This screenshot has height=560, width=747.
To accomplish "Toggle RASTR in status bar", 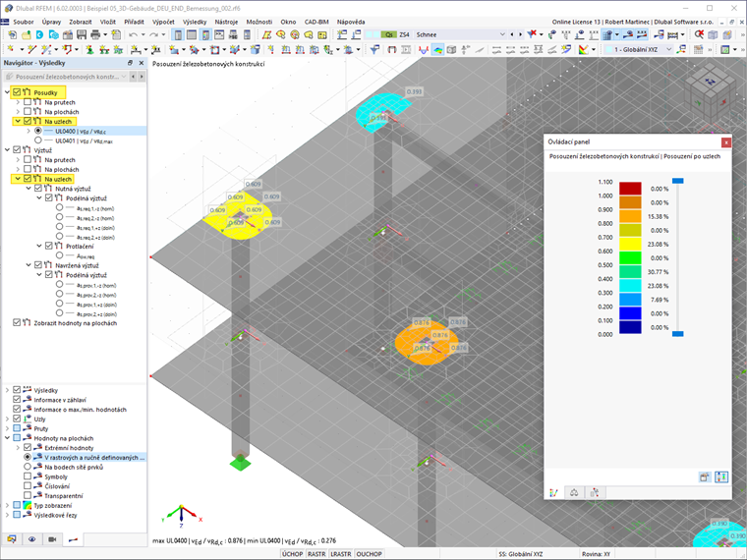I will tap(316, 554).
